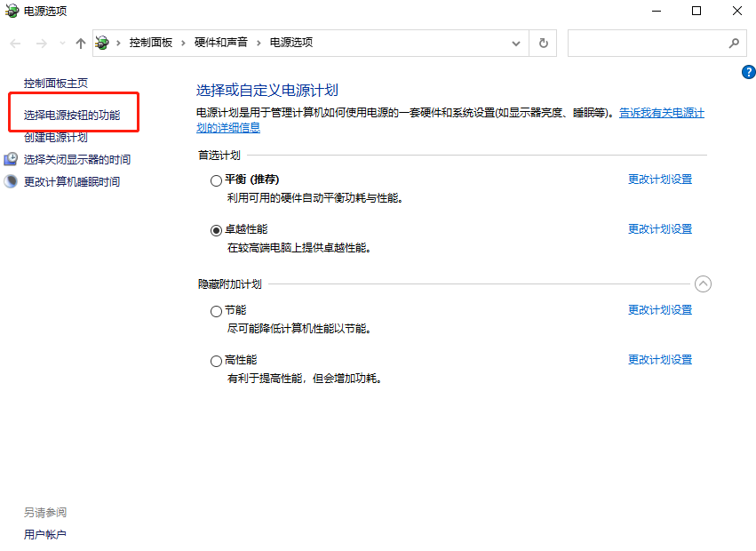Screen dimensions: 756x551
Task: Open the blue help question mark
Action: [748, 72]
